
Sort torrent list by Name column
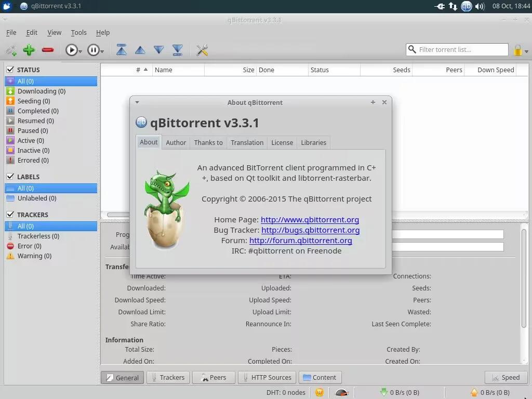(x=179, y=70)
